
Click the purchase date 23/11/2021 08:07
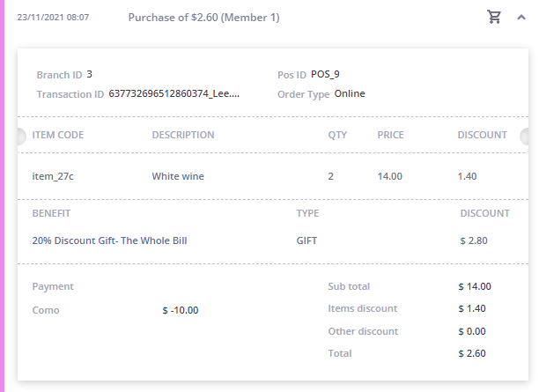53,18
